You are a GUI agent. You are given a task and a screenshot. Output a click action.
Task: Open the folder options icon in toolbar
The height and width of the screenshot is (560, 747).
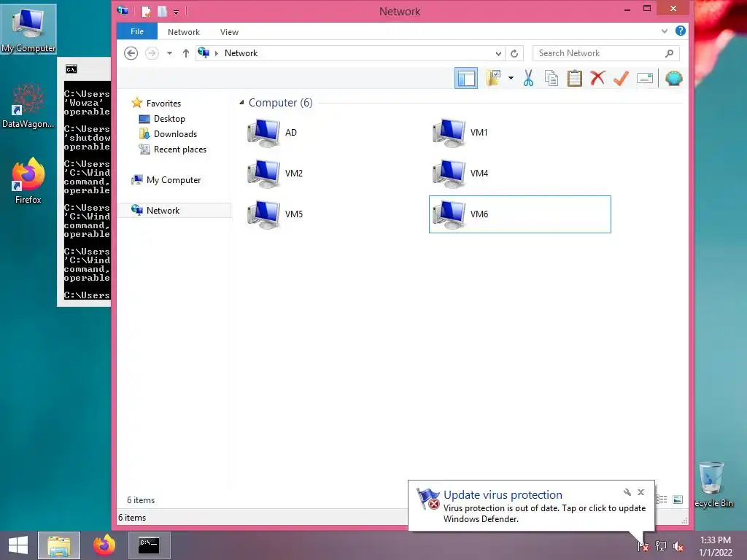494,78
